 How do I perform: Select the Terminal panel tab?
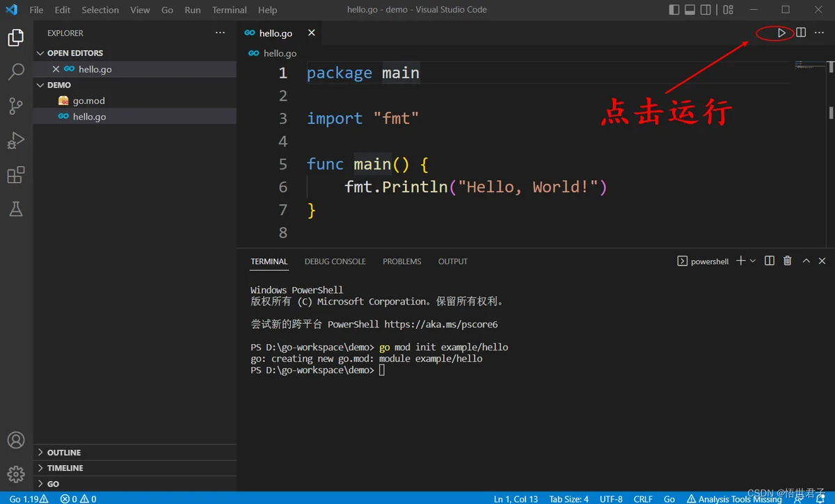[269, 261]
